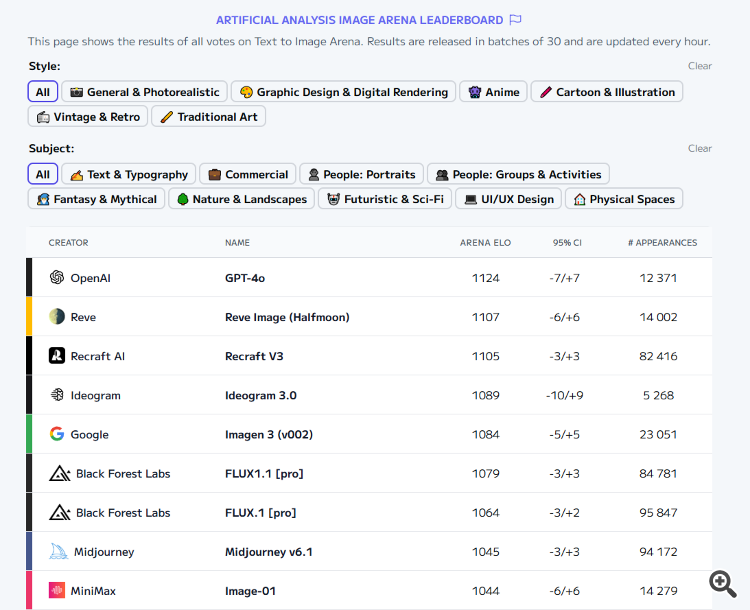Sort by the 95% CI column header

pyautogui.click(x=567, y=243)
